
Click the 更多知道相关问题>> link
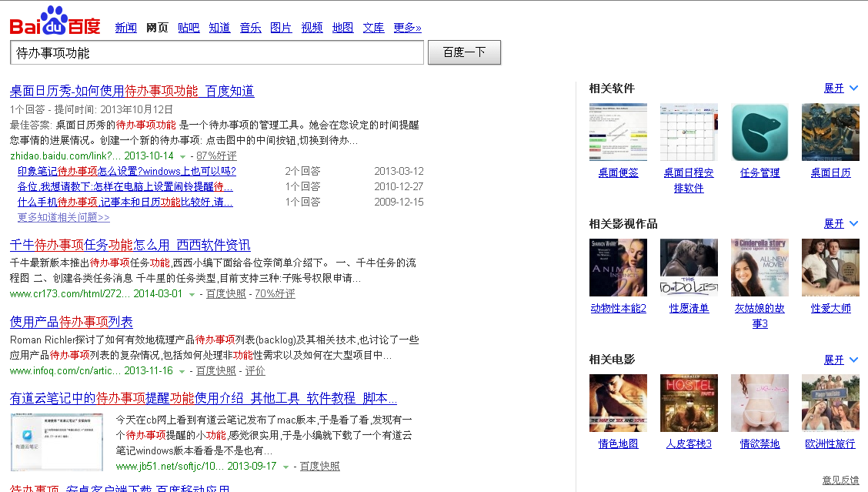[x=63, y=218]
